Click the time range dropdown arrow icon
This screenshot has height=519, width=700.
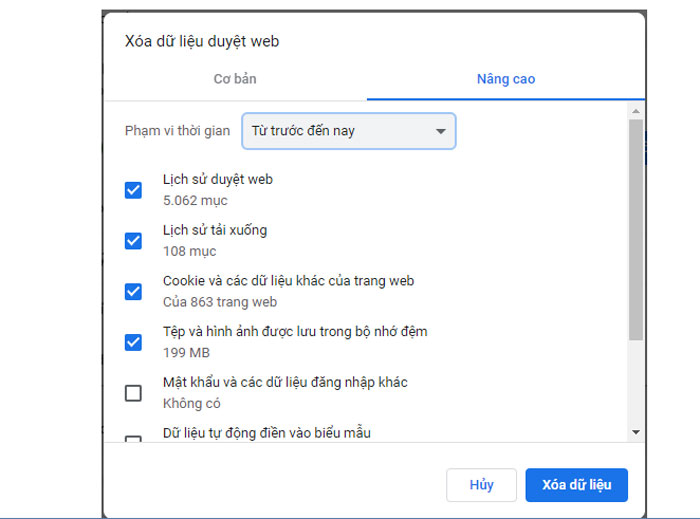pos(440,131)
